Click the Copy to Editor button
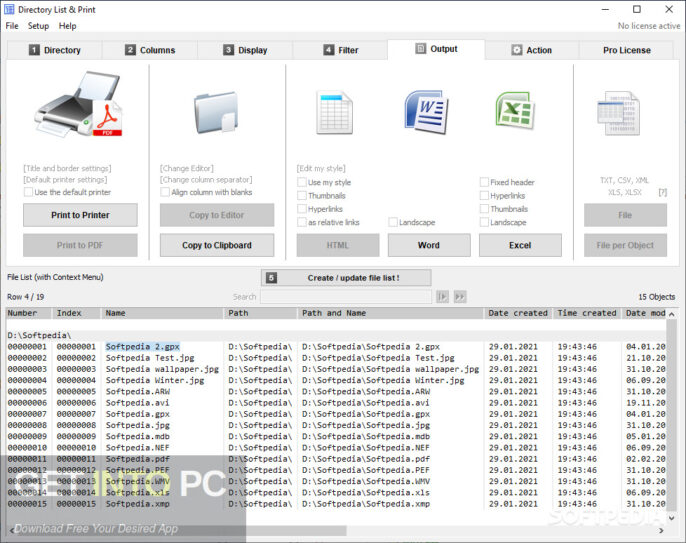 [217, 215]
